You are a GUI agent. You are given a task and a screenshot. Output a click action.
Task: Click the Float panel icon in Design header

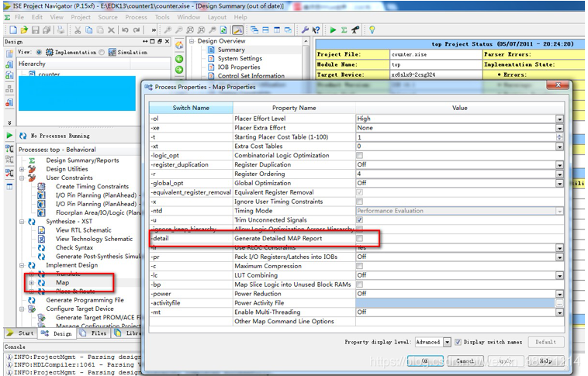pyautogui.click(x=160, y=41)
